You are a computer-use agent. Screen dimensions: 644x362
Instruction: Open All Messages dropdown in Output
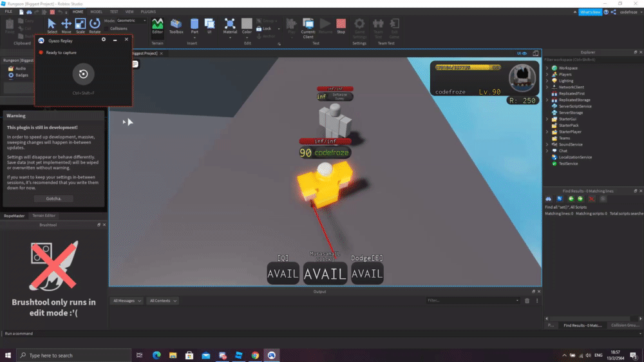pos(126,301)
